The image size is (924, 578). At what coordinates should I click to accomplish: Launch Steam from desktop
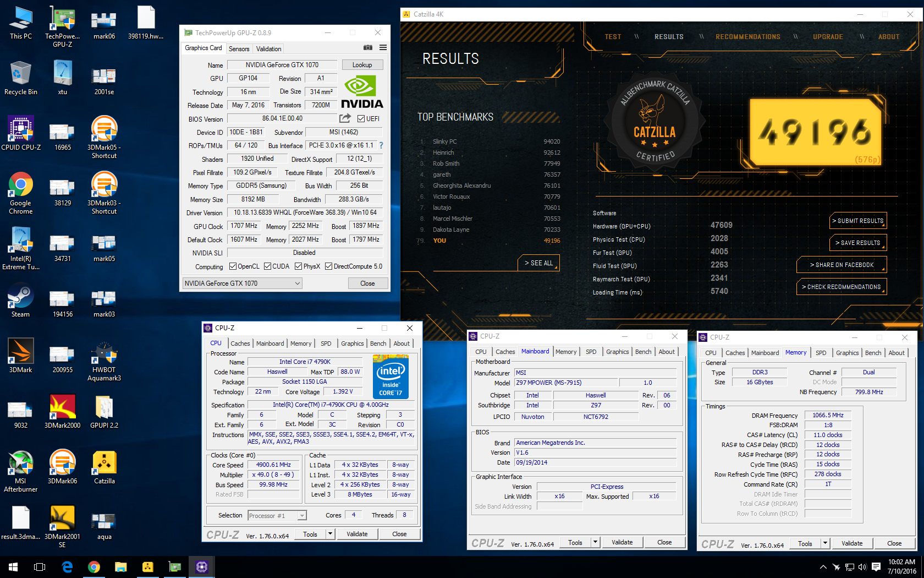point(21,301)
